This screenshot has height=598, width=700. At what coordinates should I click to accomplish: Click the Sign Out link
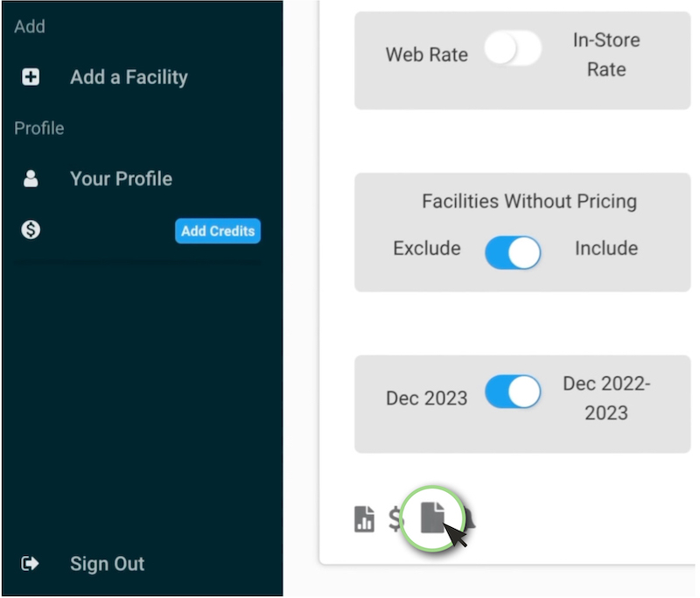click(x=107, y=564)
